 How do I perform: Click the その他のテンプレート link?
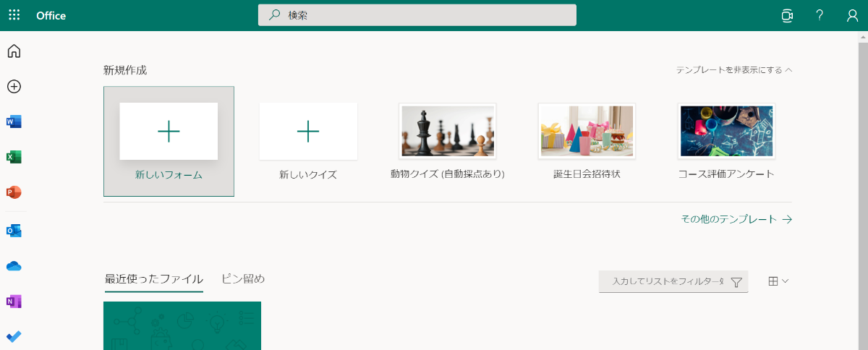pyautogui.click(x=736, y=219)
